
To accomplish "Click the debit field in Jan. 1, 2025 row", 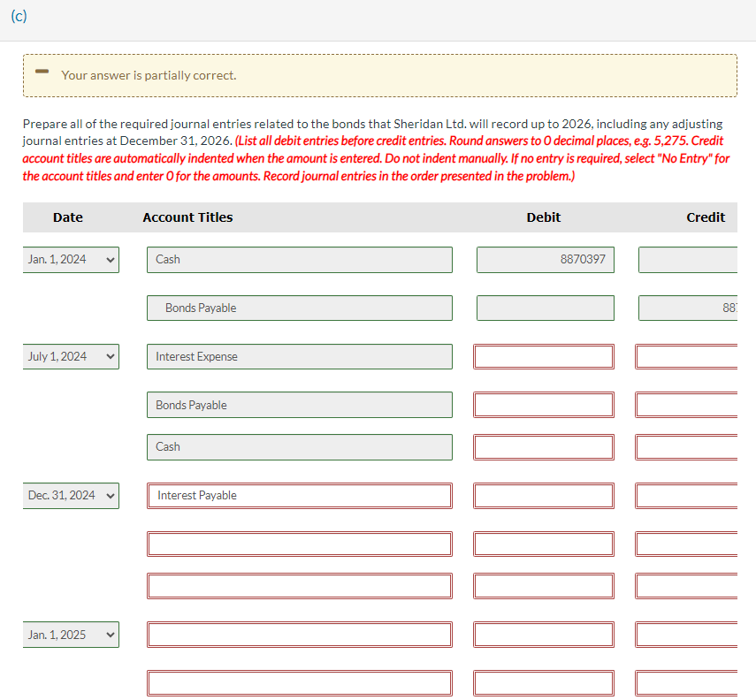I will (x=544, y=635).
